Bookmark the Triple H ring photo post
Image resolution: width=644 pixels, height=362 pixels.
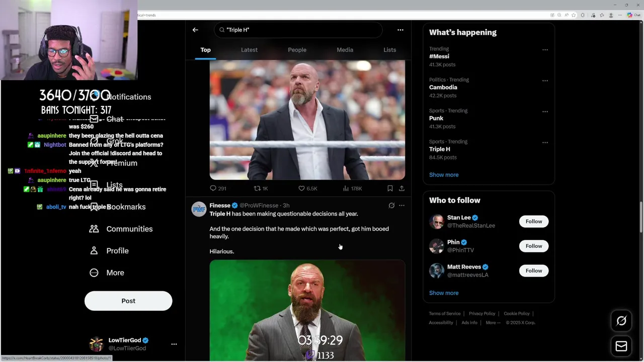click(390, 188)
